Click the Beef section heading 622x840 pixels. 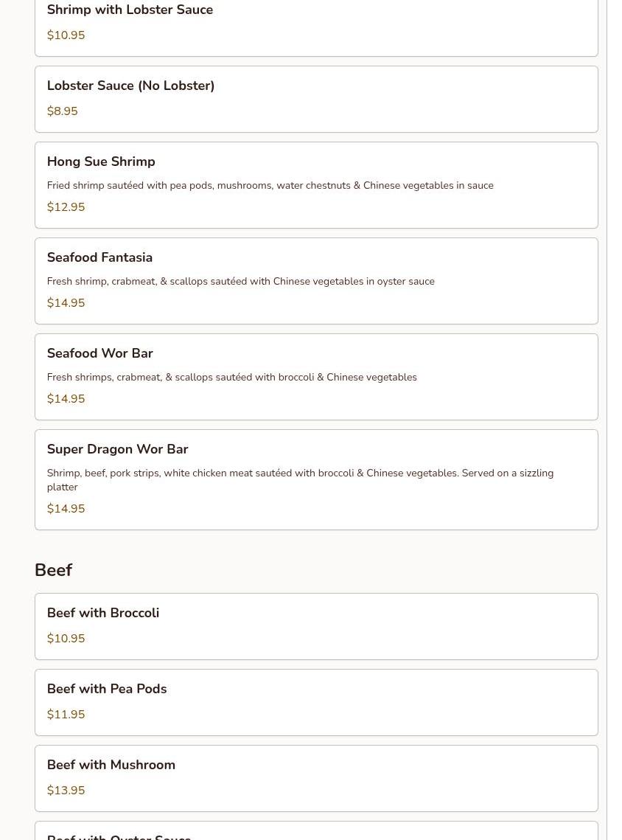pos(53,570)
